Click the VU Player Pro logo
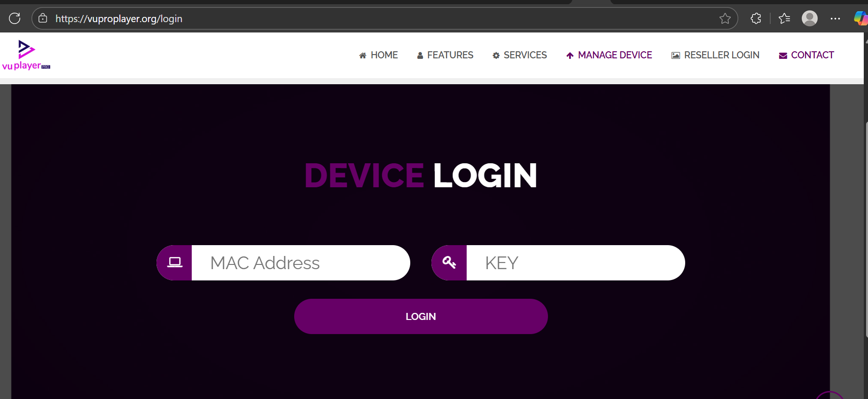This screenshot has height=399, width=868. click(26, 56)
